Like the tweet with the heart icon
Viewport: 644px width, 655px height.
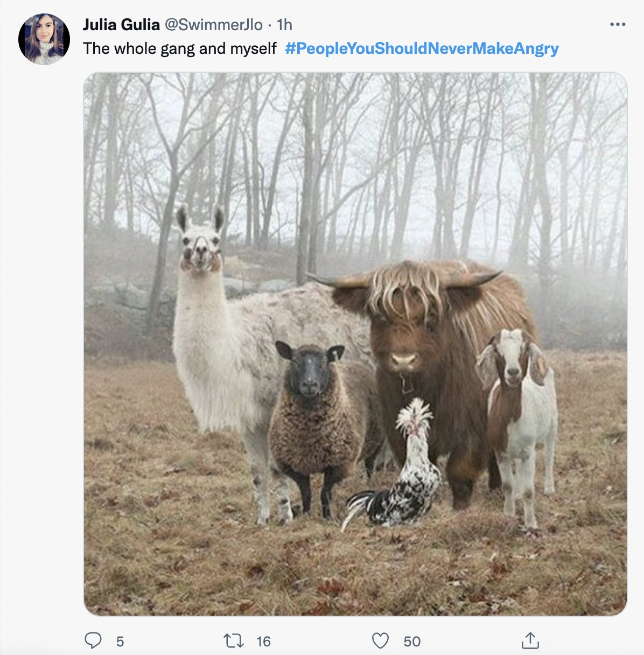pos(380,640)
